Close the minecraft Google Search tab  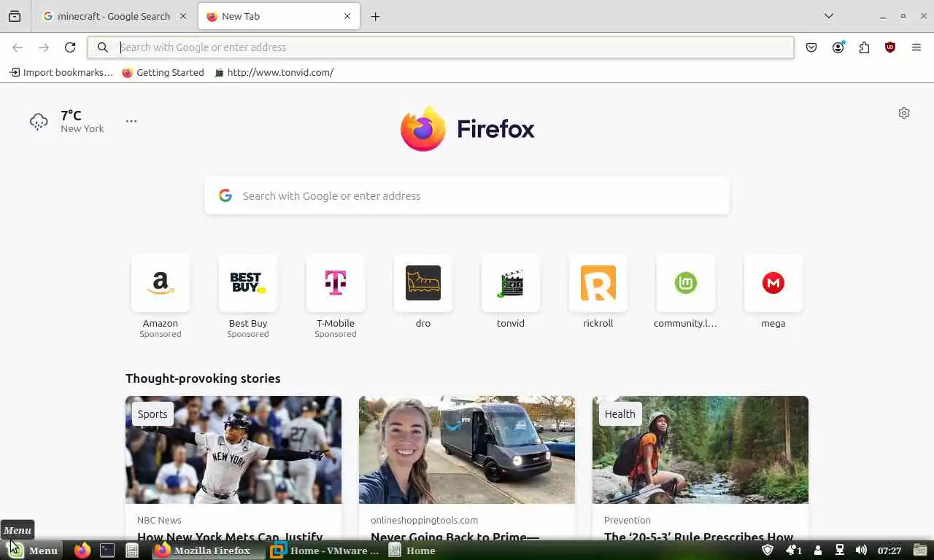tap(183, 16)
